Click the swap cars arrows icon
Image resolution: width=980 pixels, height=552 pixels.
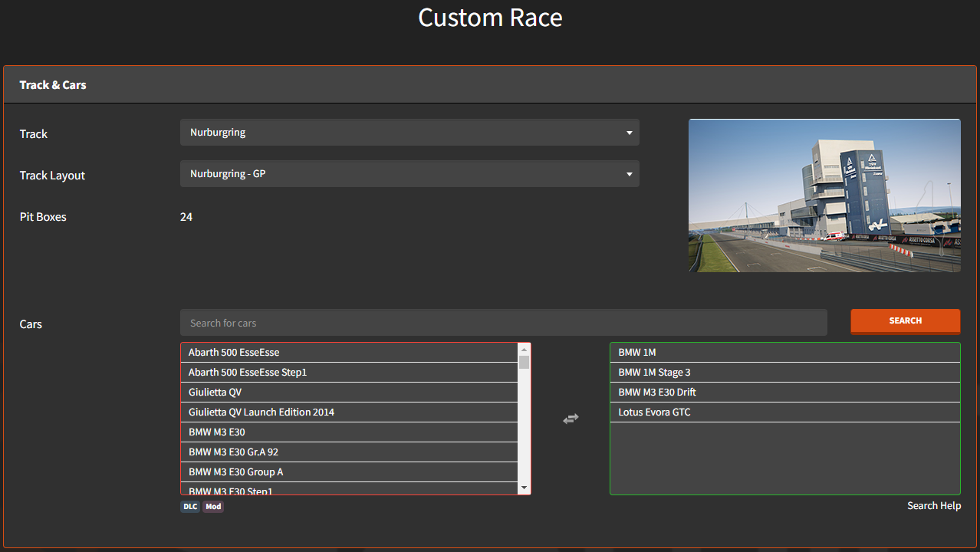(571, 419)
